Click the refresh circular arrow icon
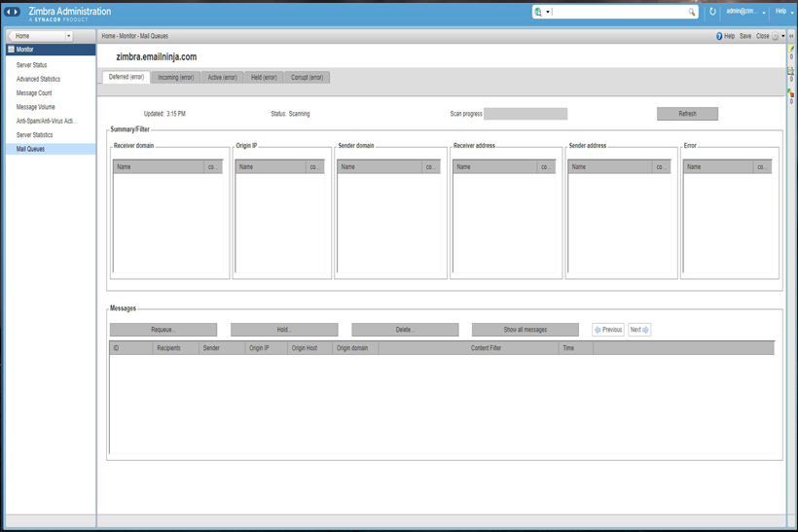The image size is (798, 532). pyautogui.click(x=712, y=12)
